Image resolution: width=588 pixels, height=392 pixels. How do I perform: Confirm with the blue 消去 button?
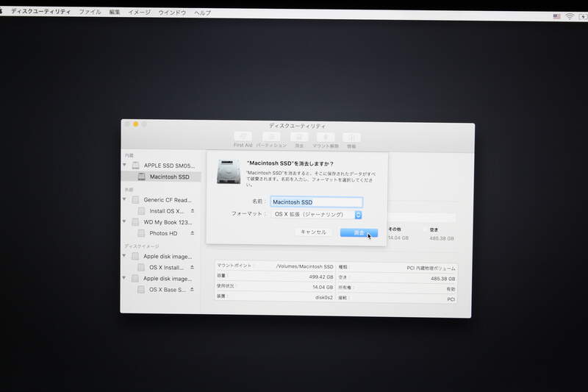[359, 232]
